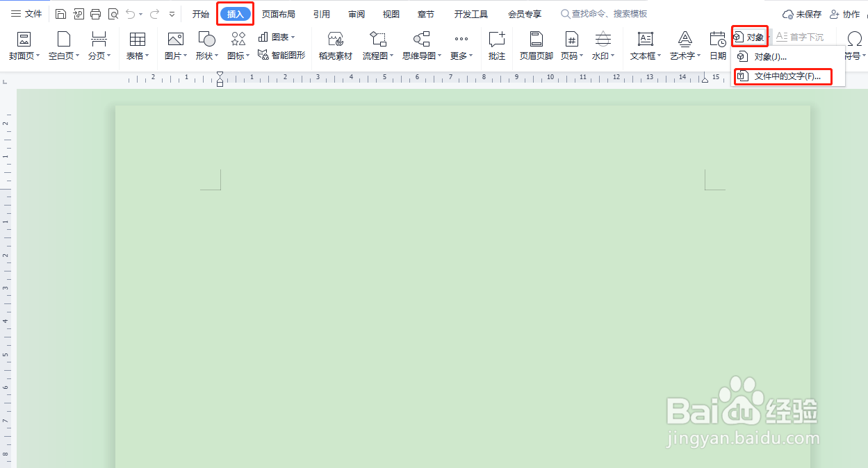This screenshot has width=868, height=468.
Task: Click the 艺术字 word art icon
Action: point(685,39)
